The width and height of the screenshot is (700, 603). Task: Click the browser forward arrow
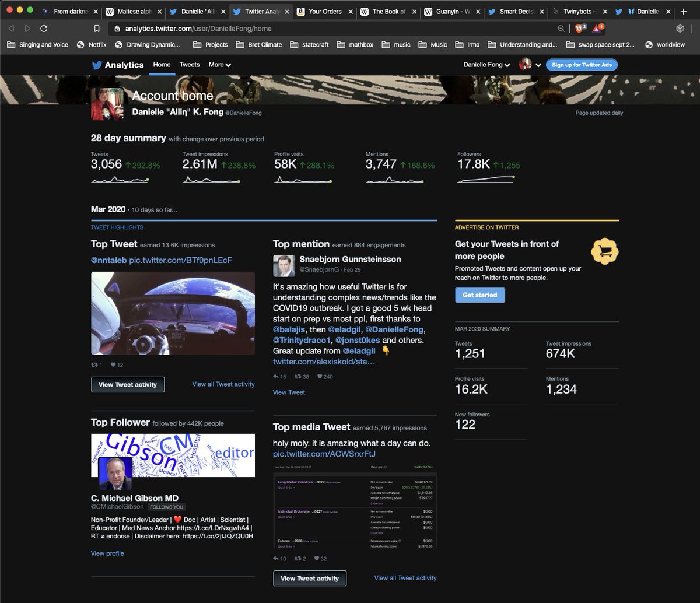(x=27, y=29)
